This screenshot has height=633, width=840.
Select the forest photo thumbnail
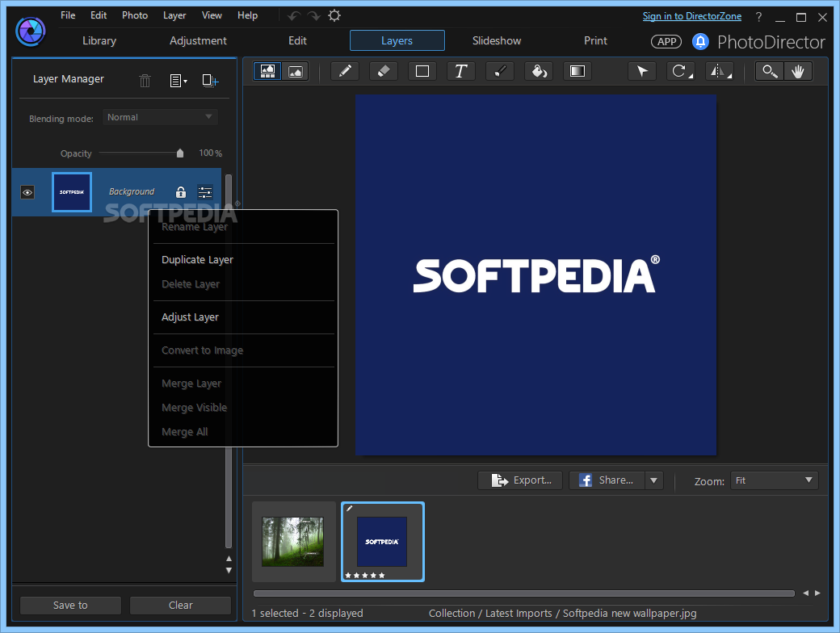pyautogui.click(x=293, y=542)
